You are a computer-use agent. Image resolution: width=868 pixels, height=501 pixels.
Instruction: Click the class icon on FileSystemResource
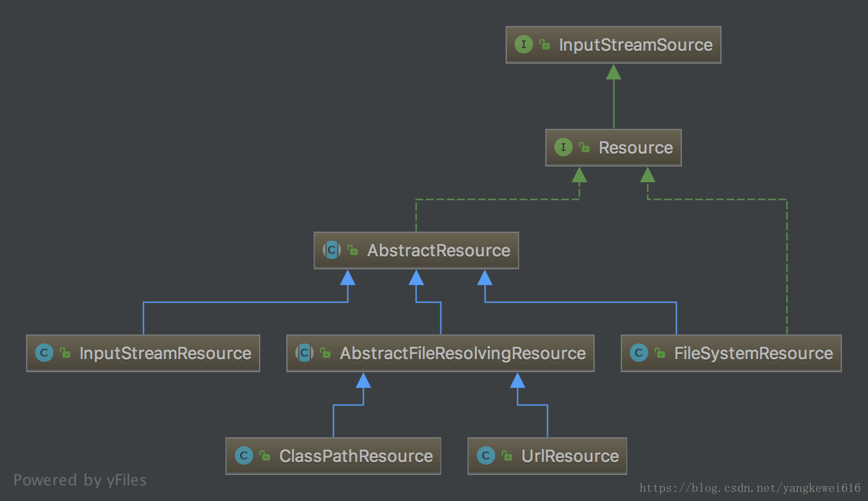(639, 353)
